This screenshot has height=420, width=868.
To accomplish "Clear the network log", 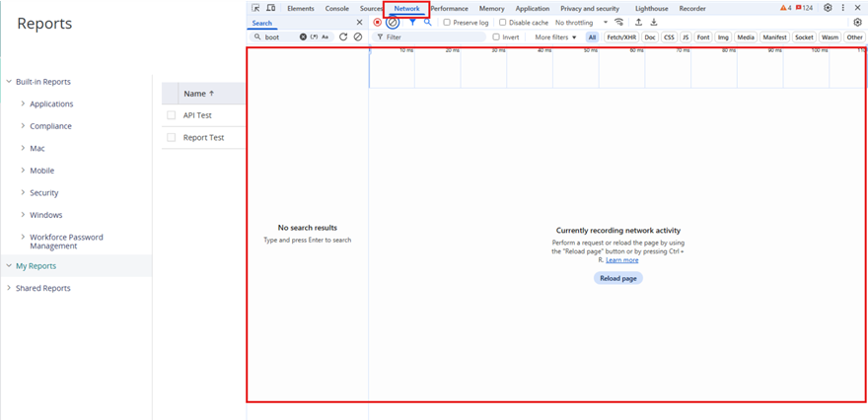I will click(x=393, y=23).
